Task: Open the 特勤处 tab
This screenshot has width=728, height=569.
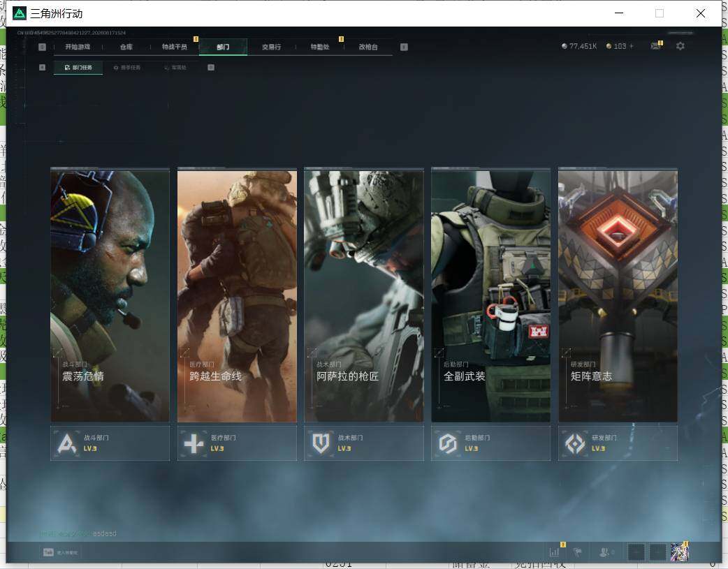Action: coord(320,47)
